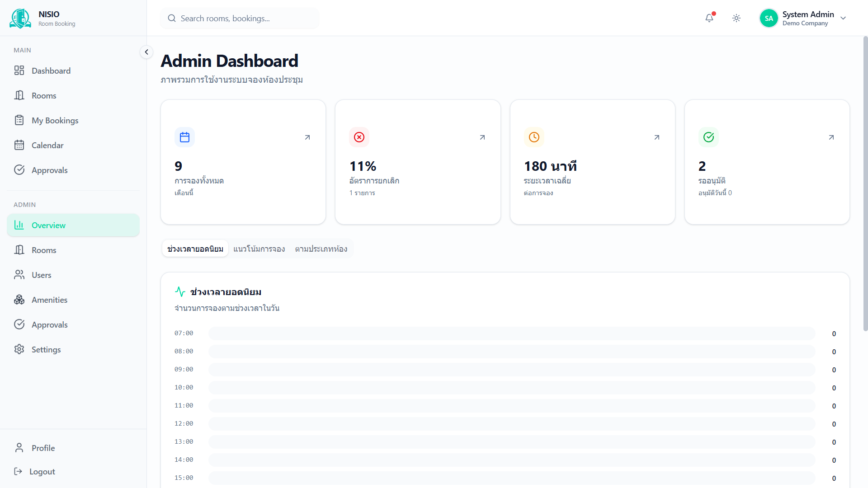The height and width of the screenshot is (488, 868).
Task: Open the arrow link on the 180 นาที card
Action: pos(657,137)
